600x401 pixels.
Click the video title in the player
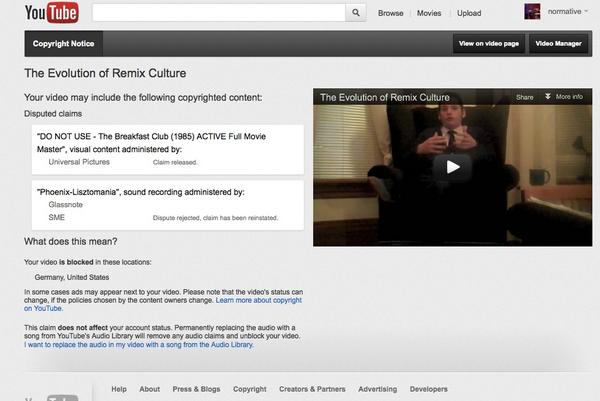(385, 98)
